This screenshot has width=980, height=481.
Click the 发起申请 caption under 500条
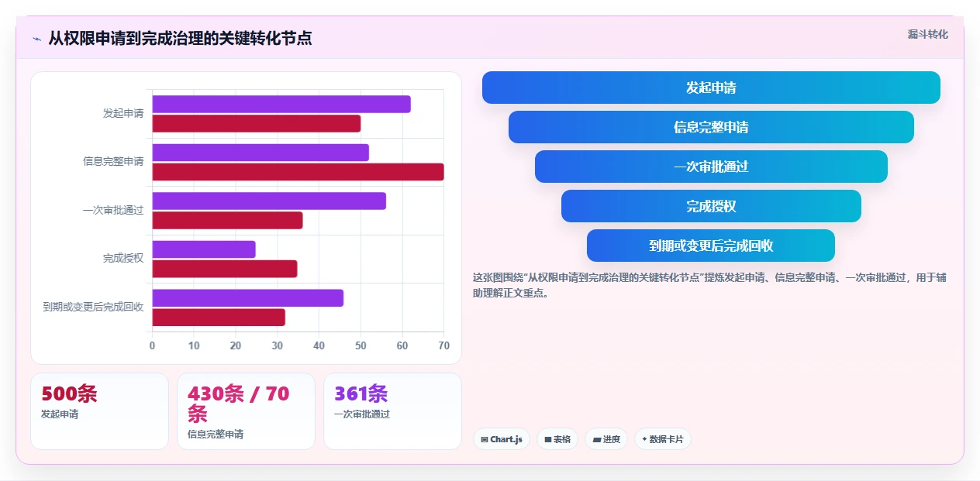(x=60, y=414)
